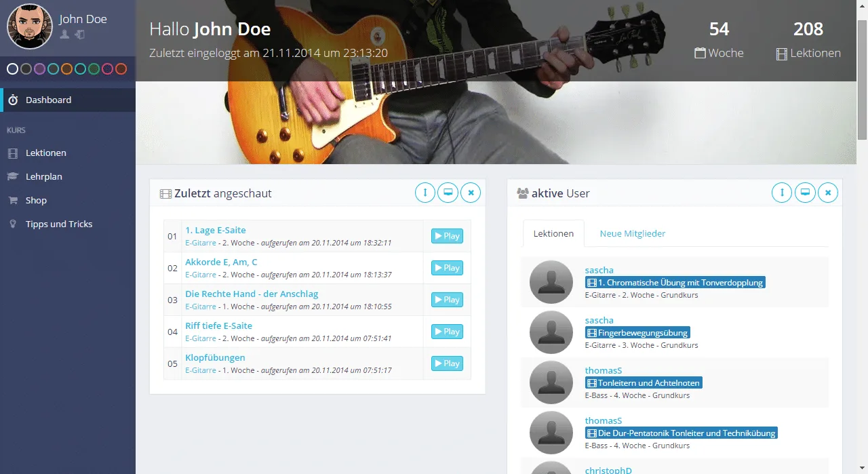Open the Fingerbewegungsübung lesson label
Image resolution: width=868 pixels, height=474 pixels.
pyautogui.click(x=637, y=332)
